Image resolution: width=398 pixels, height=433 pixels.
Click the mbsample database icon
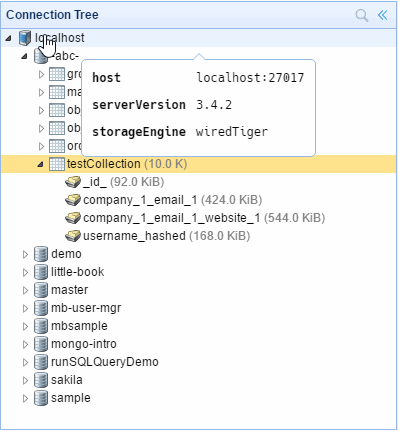(x=41, y=326)
